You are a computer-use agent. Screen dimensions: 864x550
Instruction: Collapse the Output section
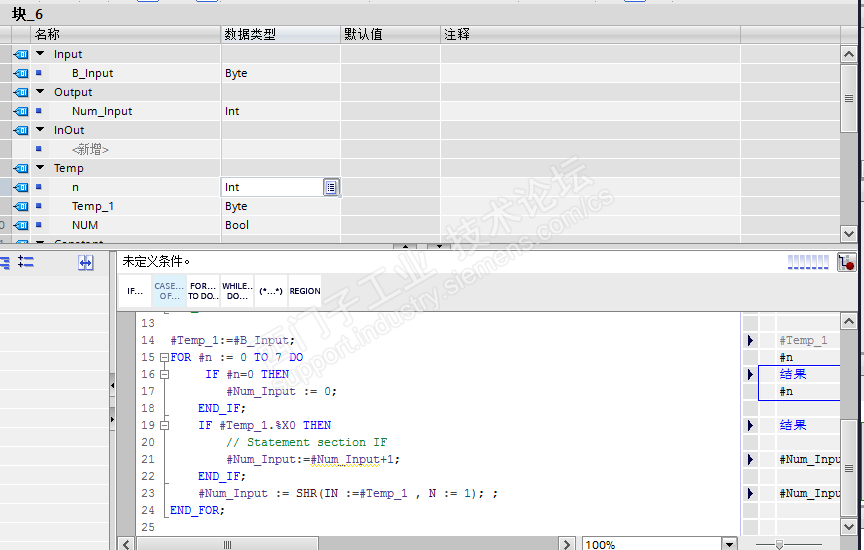40,92
